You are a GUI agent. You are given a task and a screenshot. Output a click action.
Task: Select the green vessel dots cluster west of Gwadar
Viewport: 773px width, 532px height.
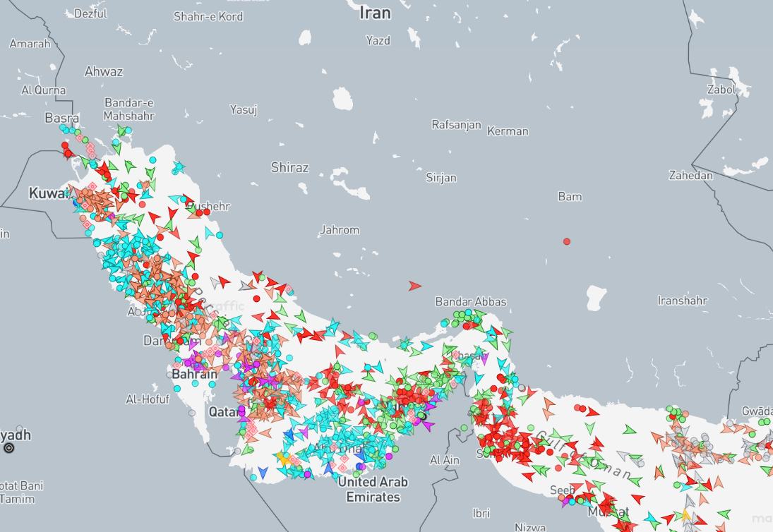pos(674,411)
